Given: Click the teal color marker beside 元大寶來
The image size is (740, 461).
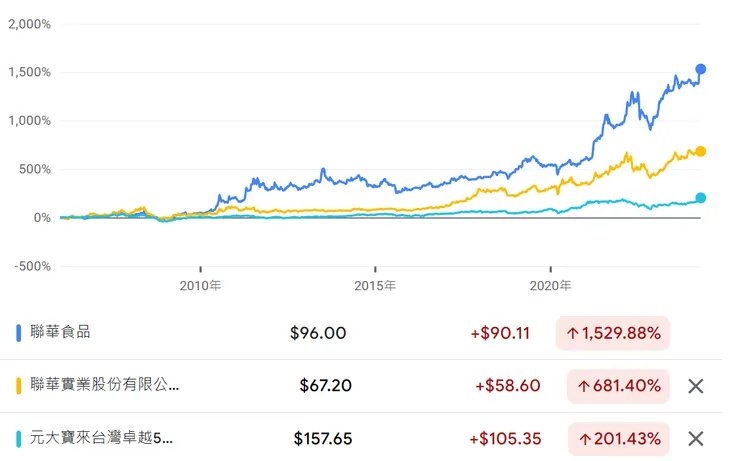Looking at the screenshot, I should click(x=21, y=438).
